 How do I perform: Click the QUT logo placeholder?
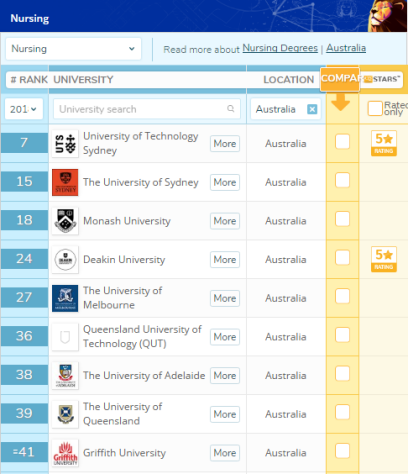tap(65, 337)
